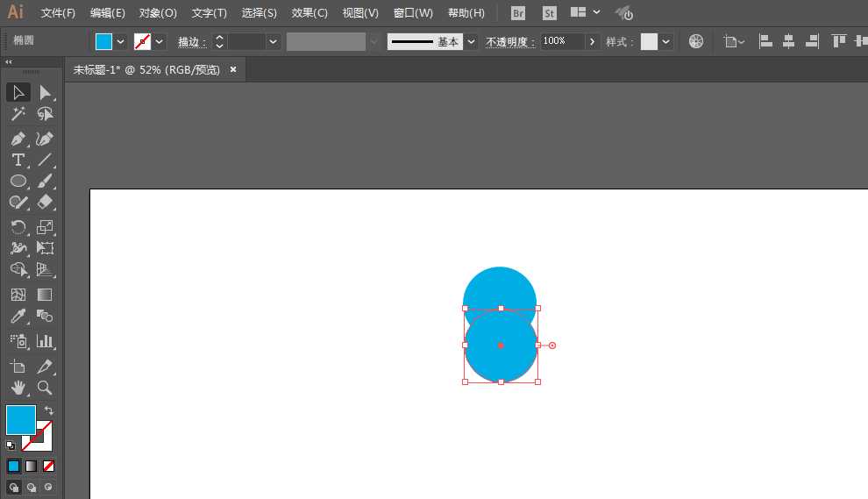Select the Direct Selection tool
The height and width of the screenshot is (499, 868).
tap(45, 92)
